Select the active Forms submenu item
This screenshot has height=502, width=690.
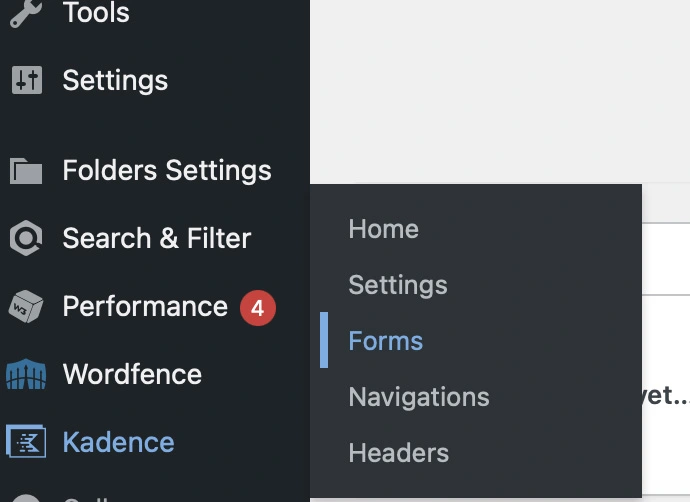tap(385, 341)
